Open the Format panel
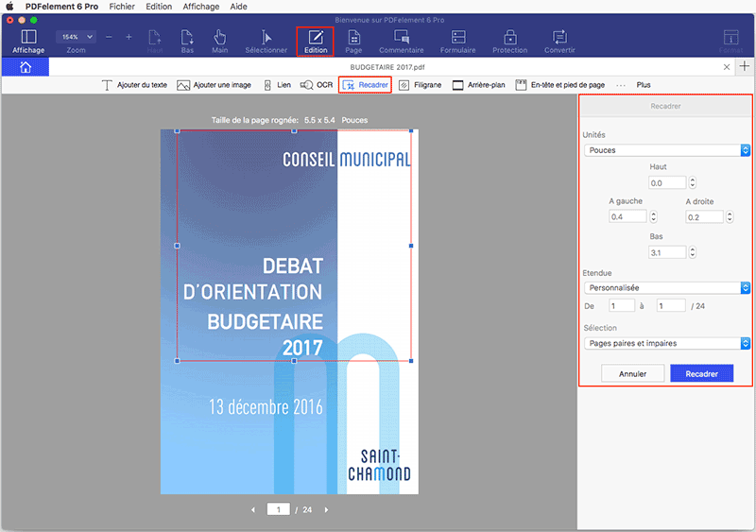The height and width of the screenshot is (532, 756). tap(730, 42)
